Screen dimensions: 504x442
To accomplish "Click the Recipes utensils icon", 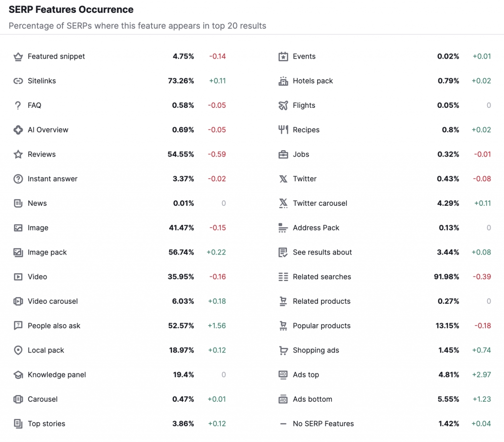I will [x=283, y=129].
